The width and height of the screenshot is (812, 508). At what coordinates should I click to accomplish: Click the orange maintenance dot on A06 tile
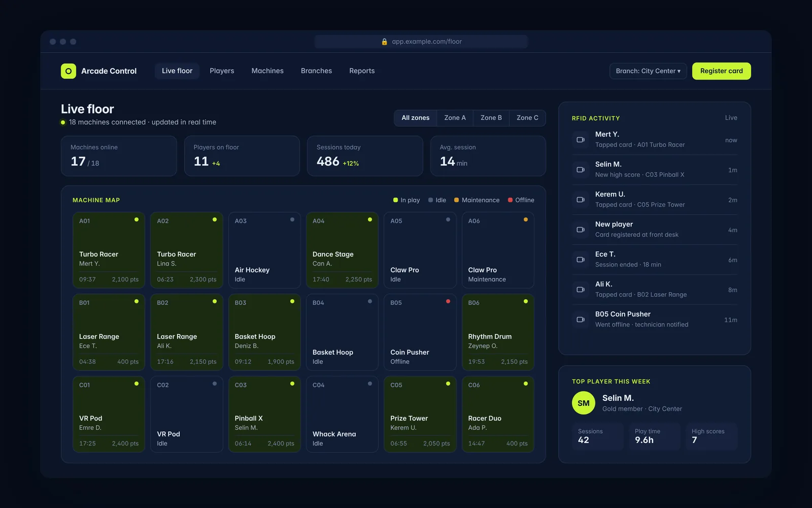point(526,220)
